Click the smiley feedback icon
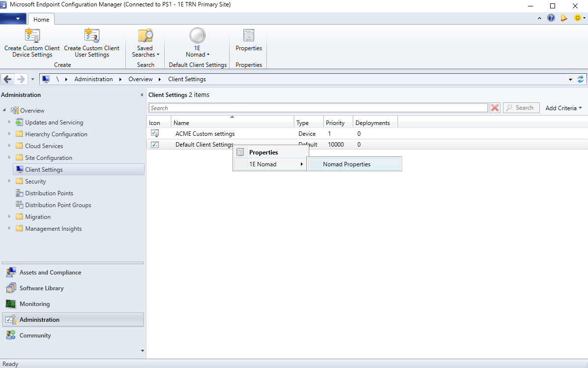 pos(578,18)
